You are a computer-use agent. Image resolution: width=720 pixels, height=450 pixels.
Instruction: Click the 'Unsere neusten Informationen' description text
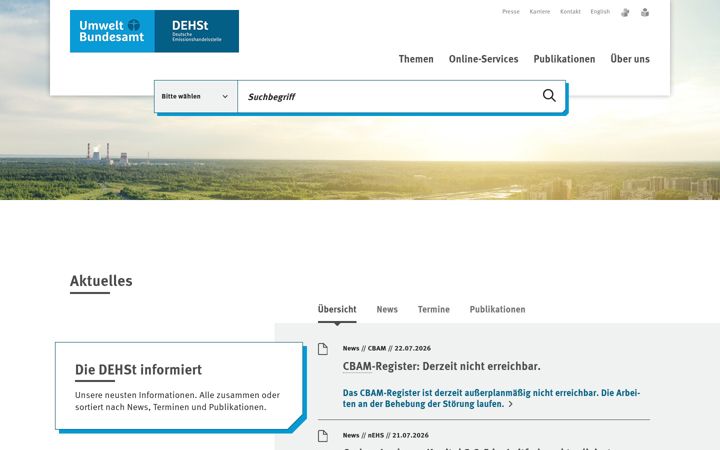pyautogui.click(x=177, y=401)
